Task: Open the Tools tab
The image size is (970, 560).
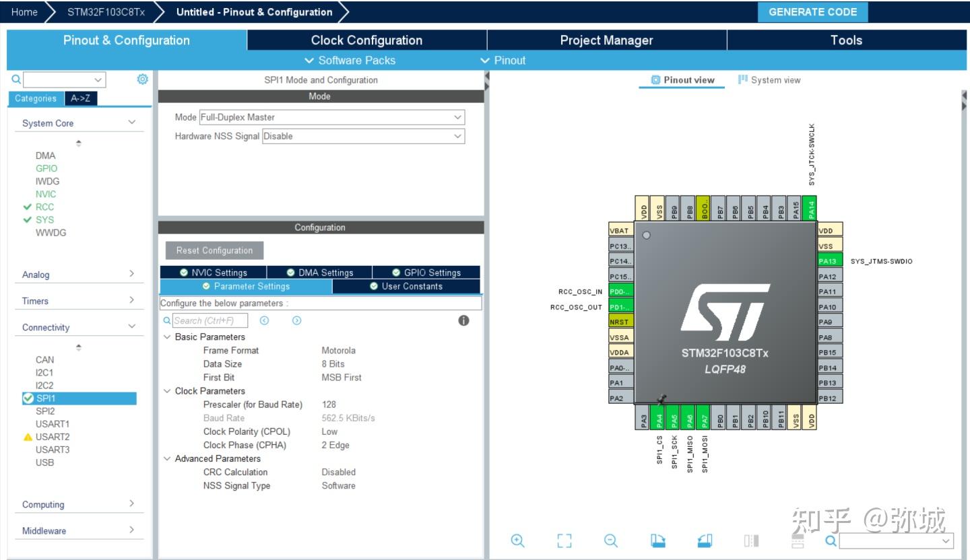Action: tap(846, 40)
